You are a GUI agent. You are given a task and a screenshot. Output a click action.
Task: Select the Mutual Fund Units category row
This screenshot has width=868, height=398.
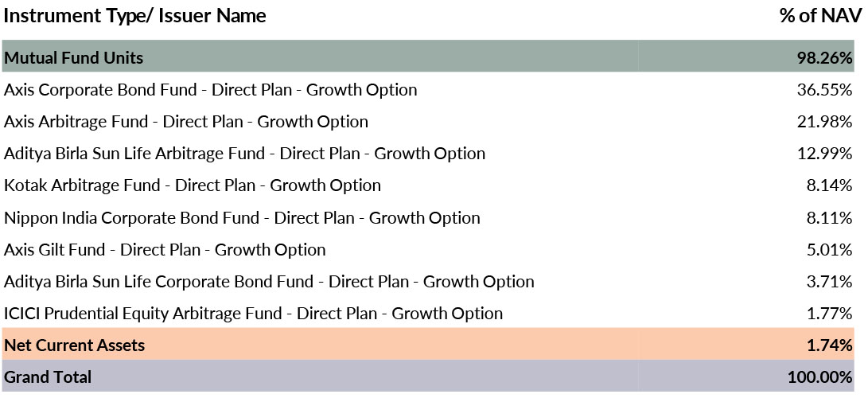click(x=74, y=58)
